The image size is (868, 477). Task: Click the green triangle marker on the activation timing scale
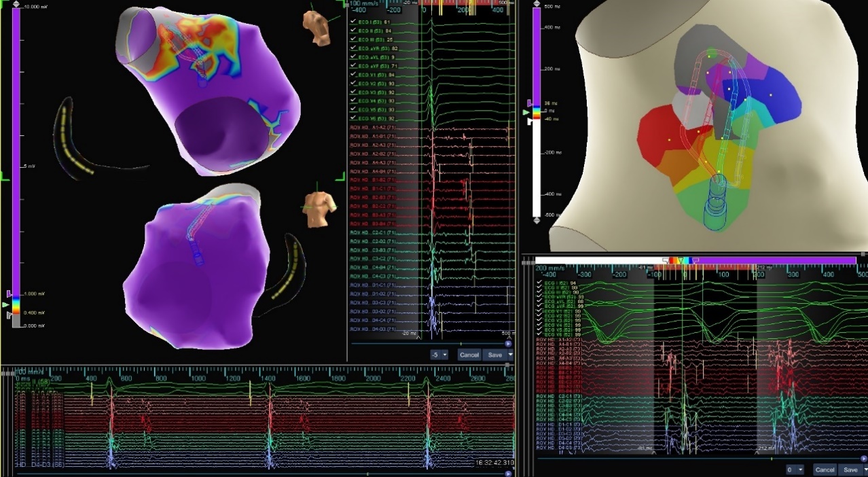[x=525, y=111]
